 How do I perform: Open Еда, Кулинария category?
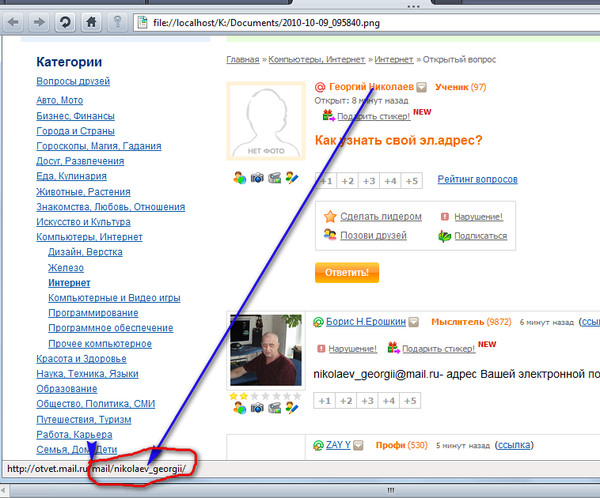(x=72, y=176)
